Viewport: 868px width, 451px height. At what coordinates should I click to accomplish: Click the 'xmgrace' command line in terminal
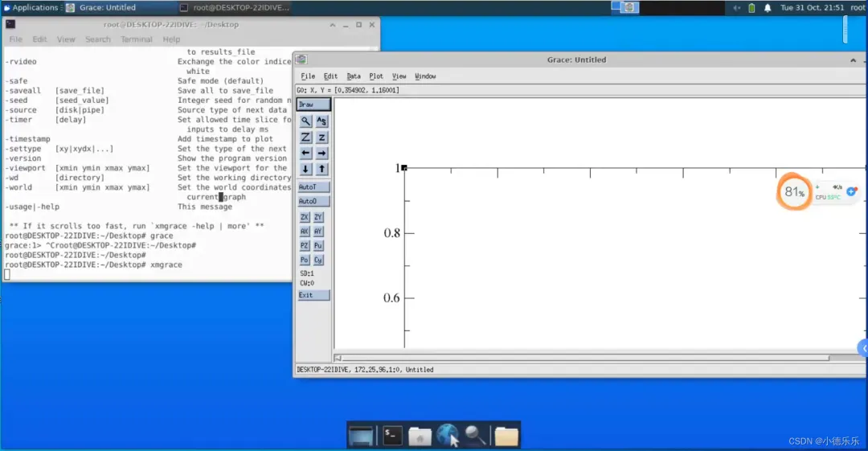tap(93, 264)
